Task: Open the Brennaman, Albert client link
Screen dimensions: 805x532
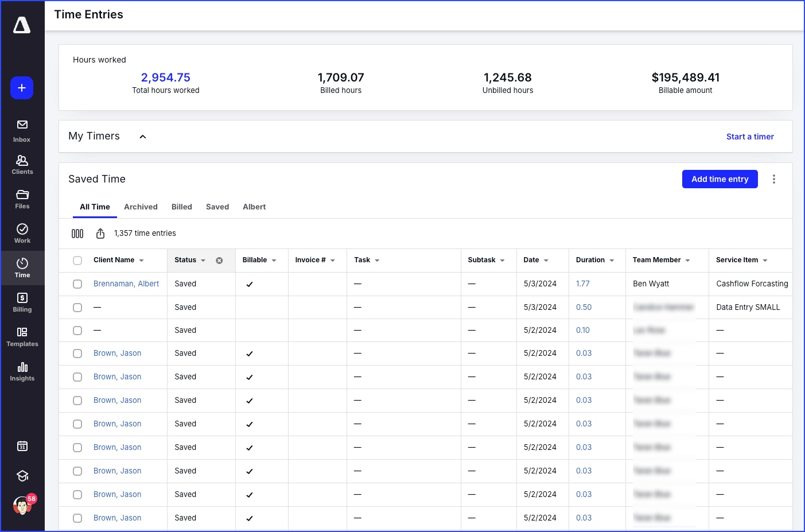Action: 126,284
